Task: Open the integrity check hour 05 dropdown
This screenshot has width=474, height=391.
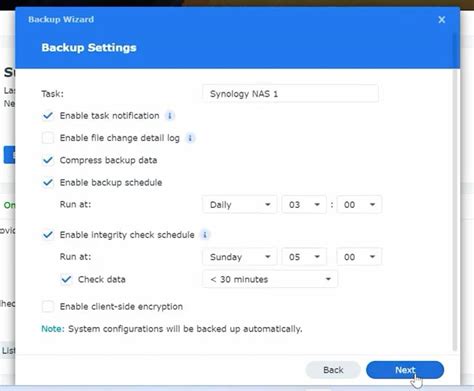Action: coord(304,257)
